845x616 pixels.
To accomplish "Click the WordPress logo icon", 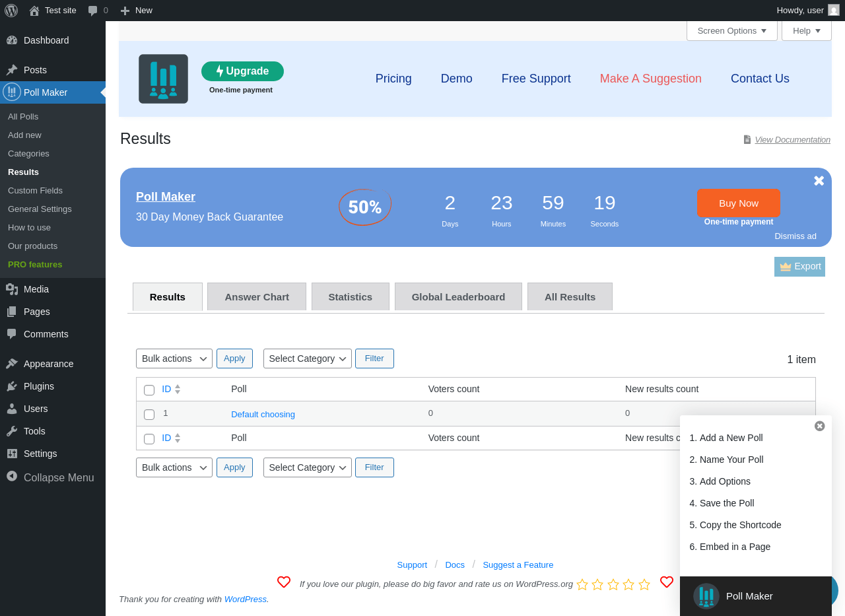I will (11, 11).
